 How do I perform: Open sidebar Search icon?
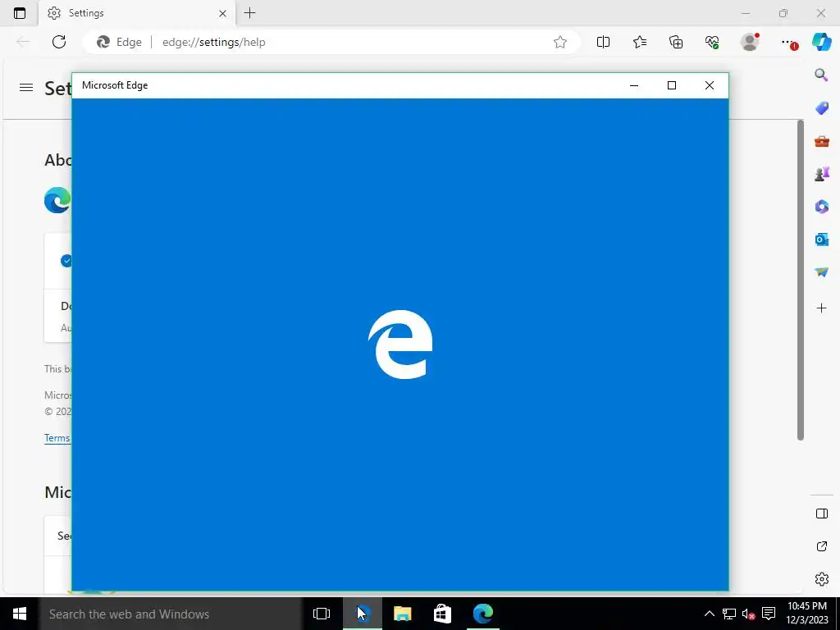coord(821,75)
